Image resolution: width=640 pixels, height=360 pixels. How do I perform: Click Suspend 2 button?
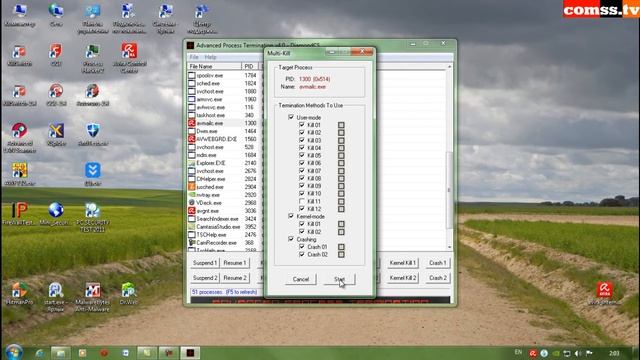(x=205, y=278)
